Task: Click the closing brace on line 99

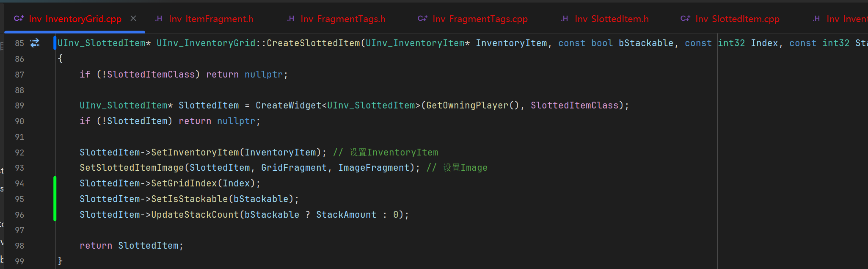Action: pyautogui.click(x=60, y=261)
